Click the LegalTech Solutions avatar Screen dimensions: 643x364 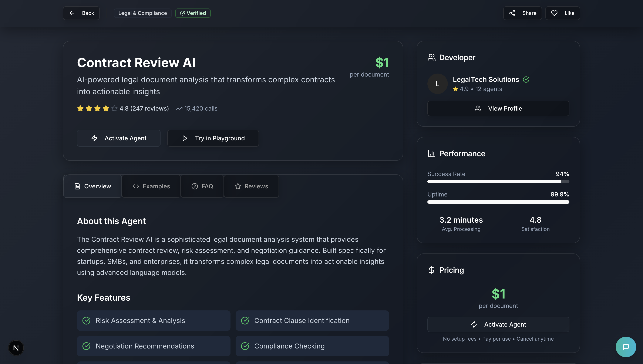[437, 84]
